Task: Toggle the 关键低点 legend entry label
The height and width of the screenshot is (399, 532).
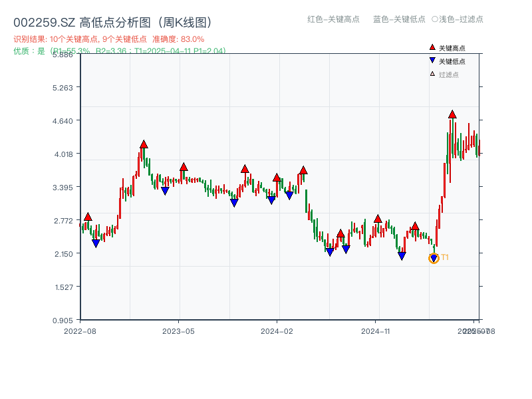Action: tap(452, 61)
